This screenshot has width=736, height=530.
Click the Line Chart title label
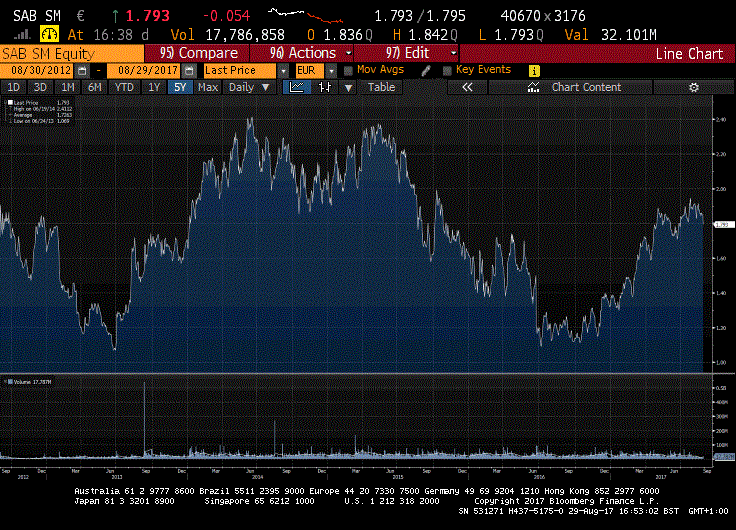tap(689, 54)
